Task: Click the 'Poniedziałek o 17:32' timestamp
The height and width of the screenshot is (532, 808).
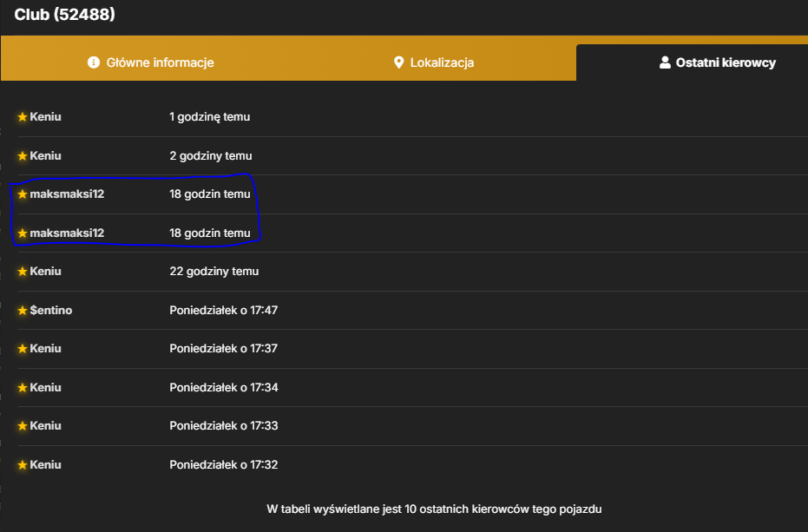Action: click(224, 464)
